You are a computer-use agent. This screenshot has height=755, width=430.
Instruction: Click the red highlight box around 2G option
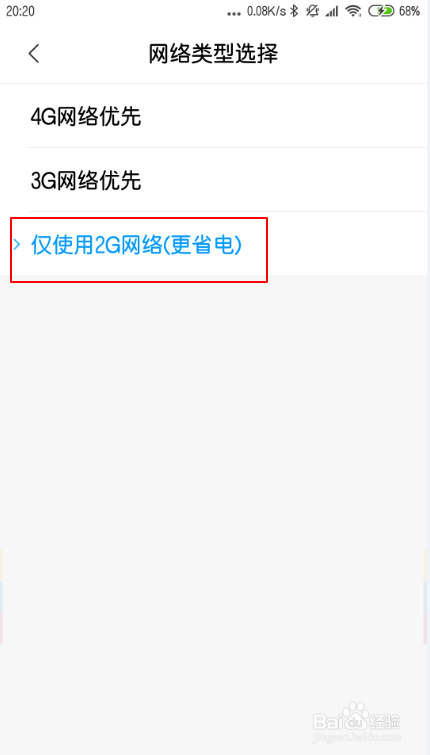[x=139, y=249]
